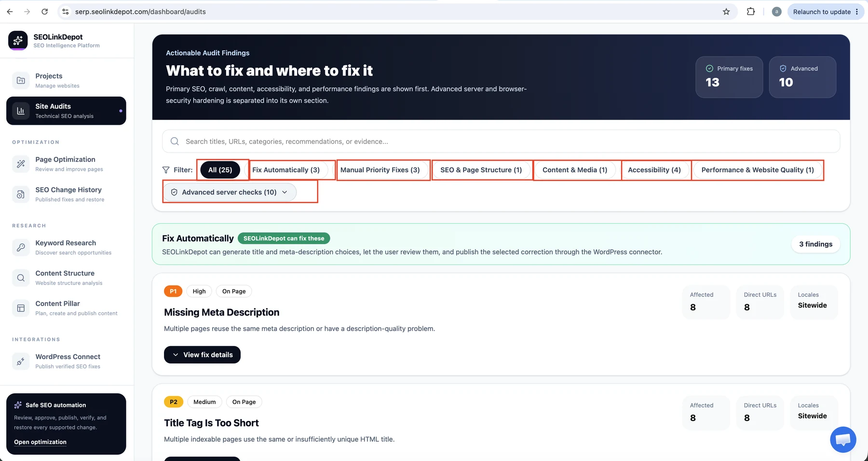
Task: Filter by Fix Automatically (3)
Action: coord(286,170)
